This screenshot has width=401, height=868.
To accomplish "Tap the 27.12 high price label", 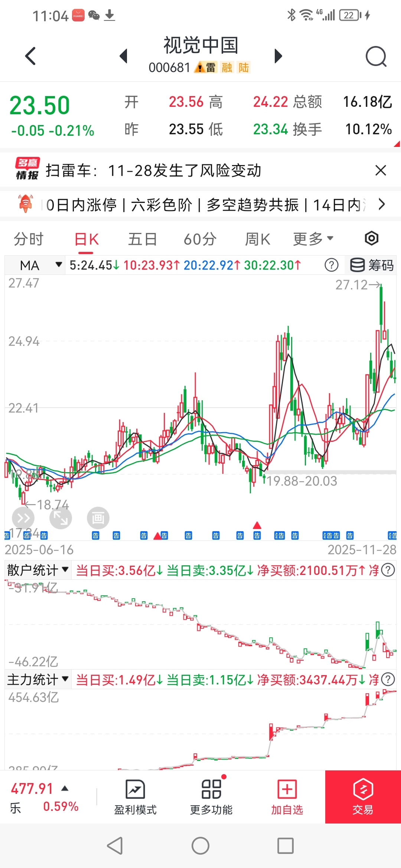I will [x=351, y=285].
